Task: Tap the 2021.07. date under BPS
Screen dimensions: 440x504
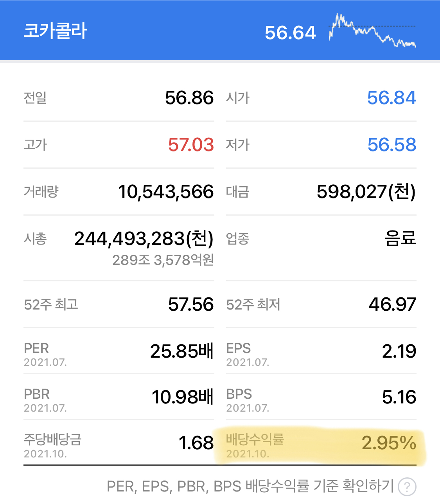Action: tap(248, 409)
